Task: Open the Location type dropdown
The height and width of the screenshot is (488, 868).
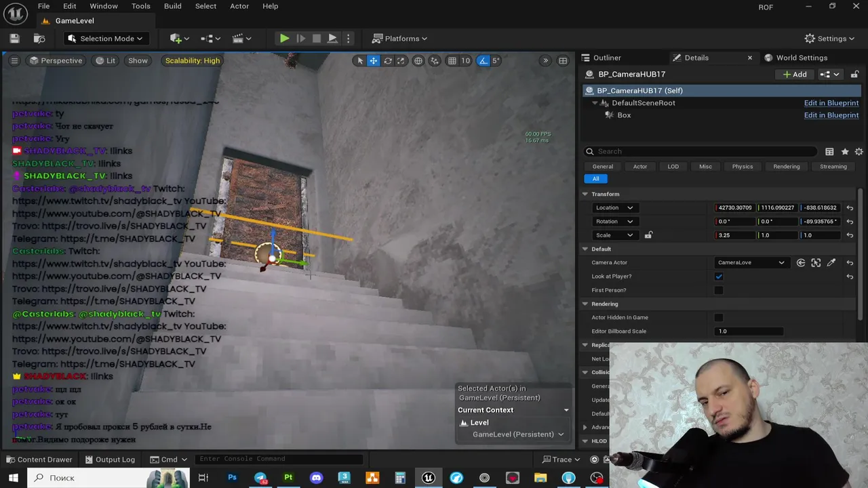Action: coord(614,208)
